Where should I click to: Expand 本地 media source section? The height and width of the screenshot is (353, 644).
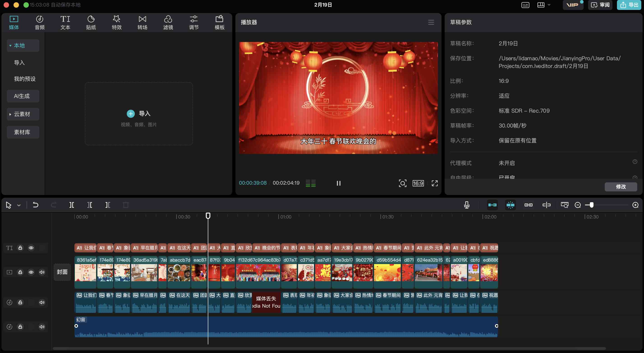click(x=9, y=45)
